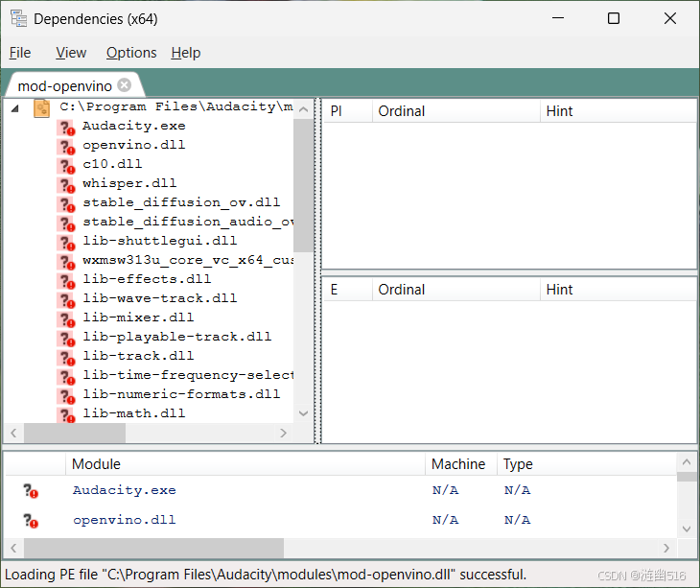The height and width of the screenshot is (588, 700).
Task: Click tree horizontal scrollbar left arrow
Action: click(13, 433)
